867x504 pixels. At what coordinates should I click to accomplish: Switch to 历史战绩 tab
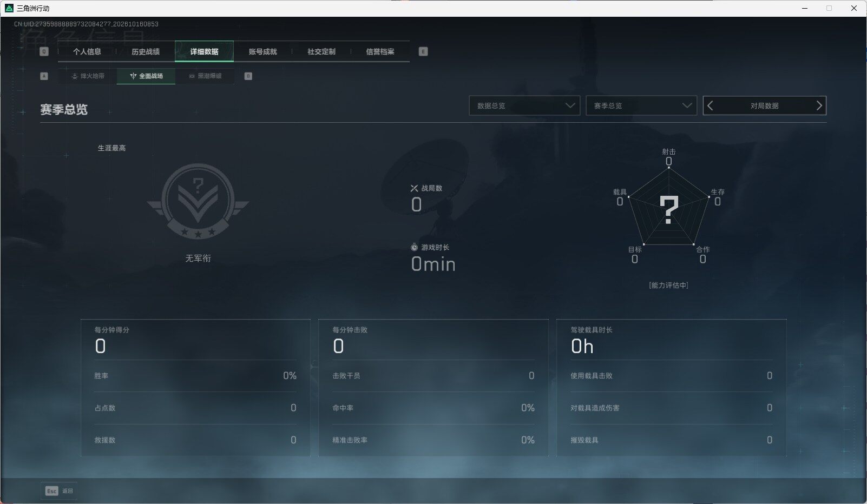click(146, 51)
